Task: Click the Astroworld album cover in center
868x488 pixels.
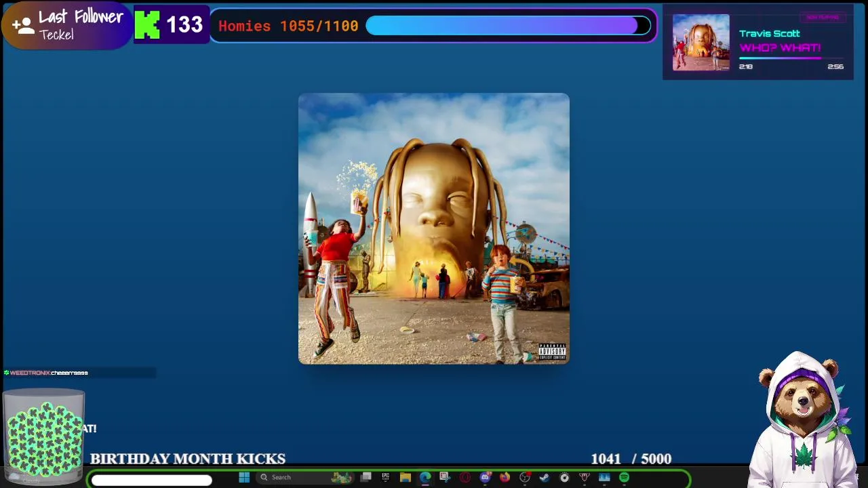Action: pos(434,228)
